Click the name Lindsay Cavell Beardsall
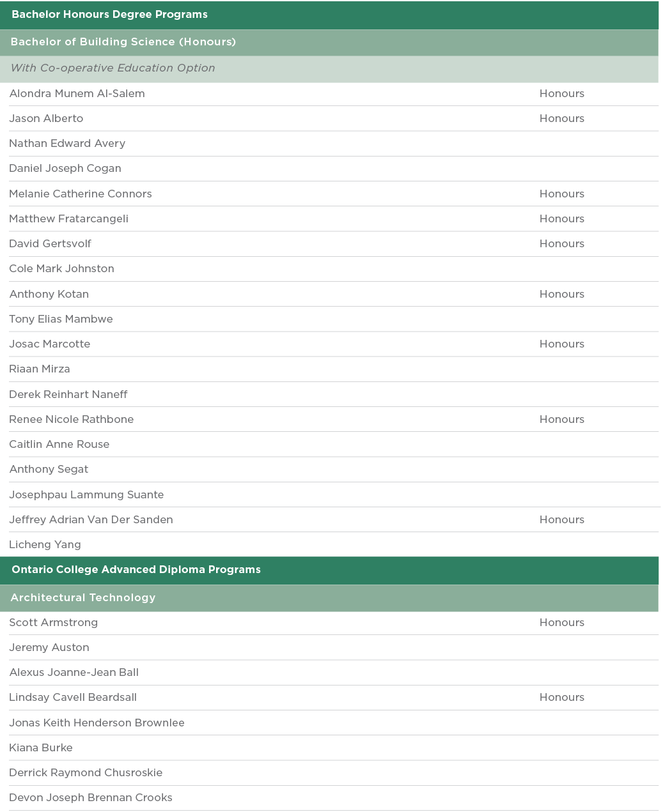663x812 pixels. click(73, 698)
